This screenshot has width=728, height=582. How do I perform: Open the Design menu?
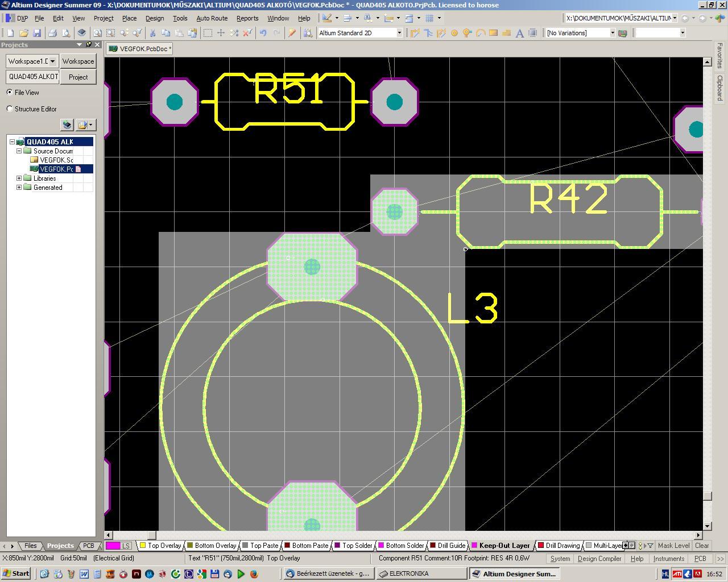coord(155,18)
